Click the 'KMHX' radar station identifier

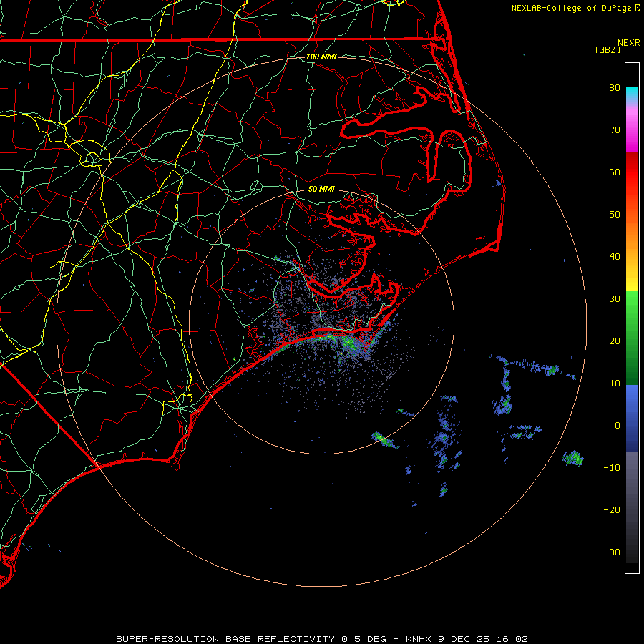tap(419, 639)
